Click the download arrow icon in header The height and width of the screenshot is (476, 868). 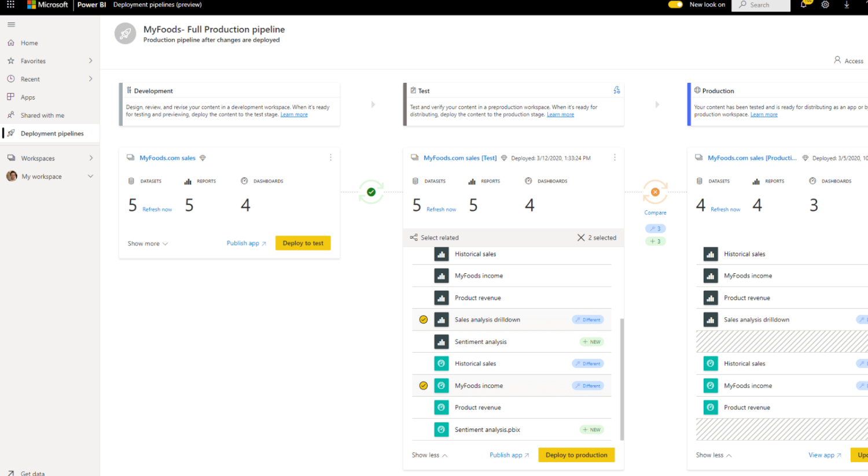[847, 5]
